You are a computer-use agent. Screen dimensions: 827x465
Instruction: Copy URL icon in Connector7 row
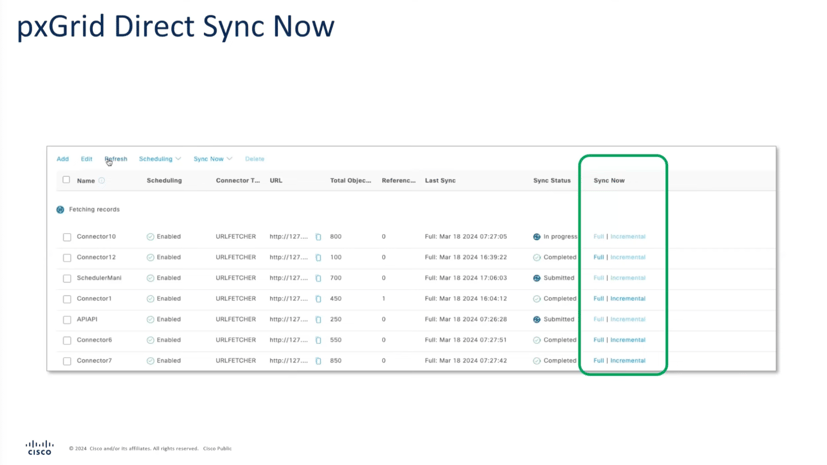click(x=318, y=361)
